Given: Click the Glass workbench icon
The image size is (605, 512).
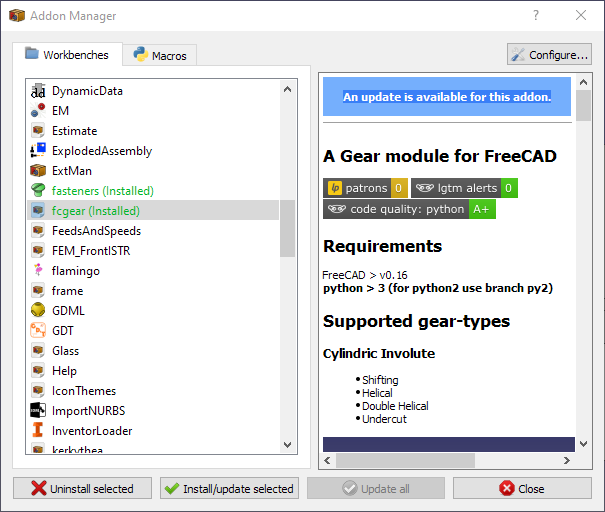Looking at the screenshot, I should click(x=38, y=351).
